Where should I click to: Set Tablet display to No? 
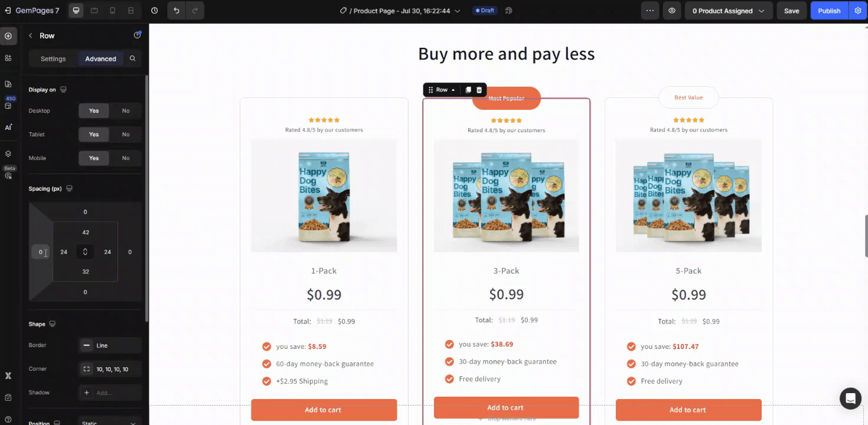tap(126, 134)
